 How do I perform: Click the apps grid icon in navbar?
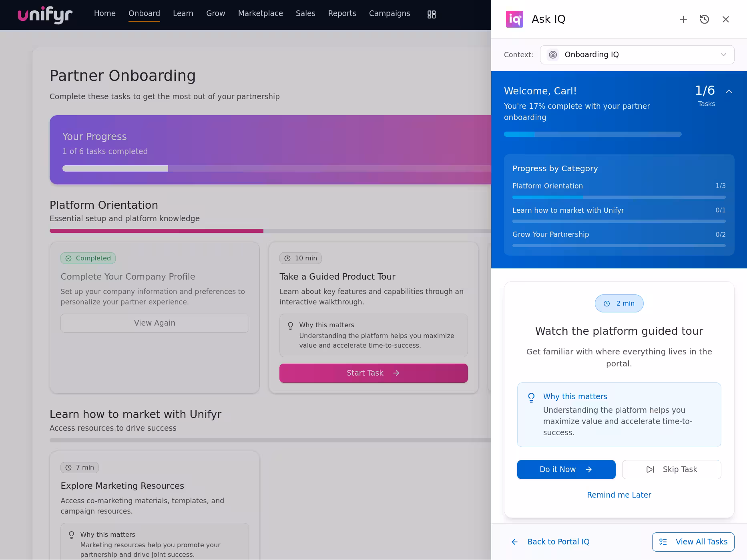[x=431, y=14]
